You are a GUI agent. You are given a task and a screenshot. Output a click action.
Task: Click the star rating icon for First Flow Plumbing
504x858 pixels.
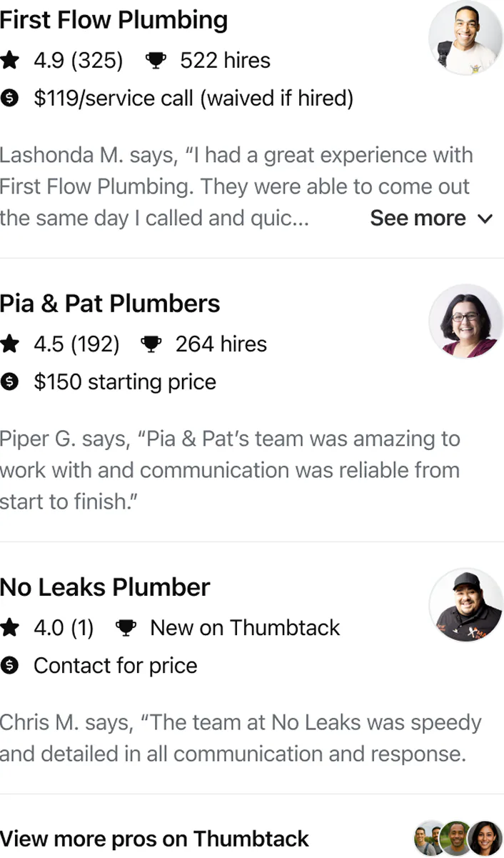10,61
